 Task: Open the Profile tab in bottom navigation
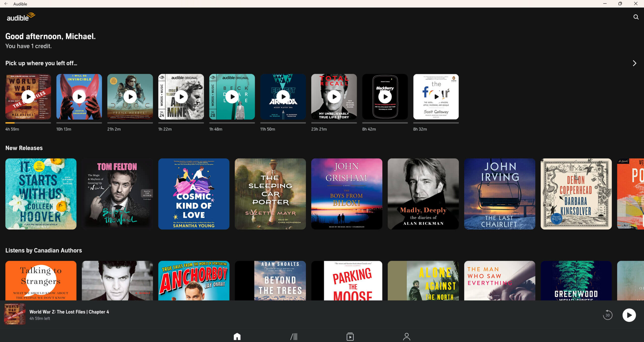[407, 336]
